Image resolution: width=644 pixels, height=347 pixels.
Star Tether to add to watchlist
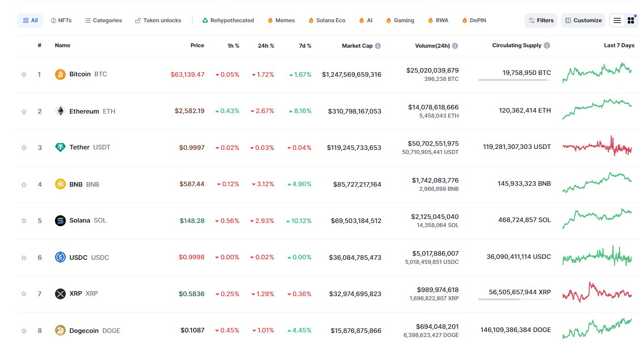click(x=24, y=148)
